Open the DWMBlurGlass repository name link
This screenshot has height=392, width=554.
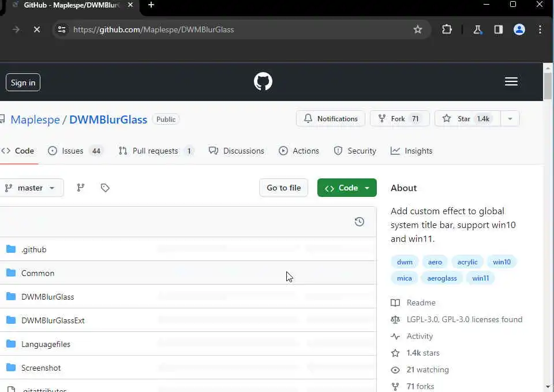108,120
